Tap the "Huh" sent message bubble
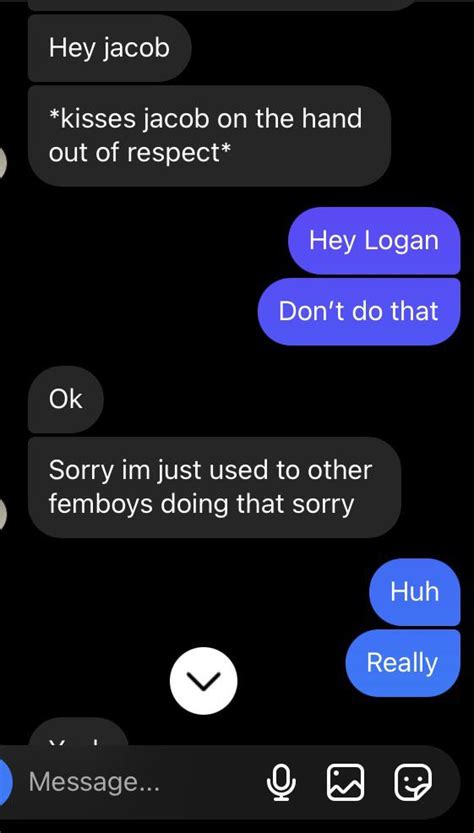Viewport: 474px width, 833px height. coord(414,592)
